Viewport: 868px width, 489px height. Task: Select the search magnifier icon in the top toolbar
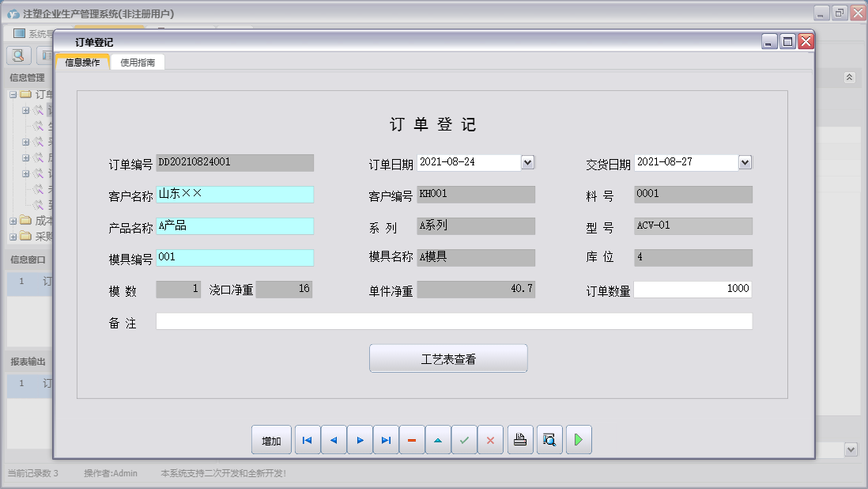[x=17, y=55]
